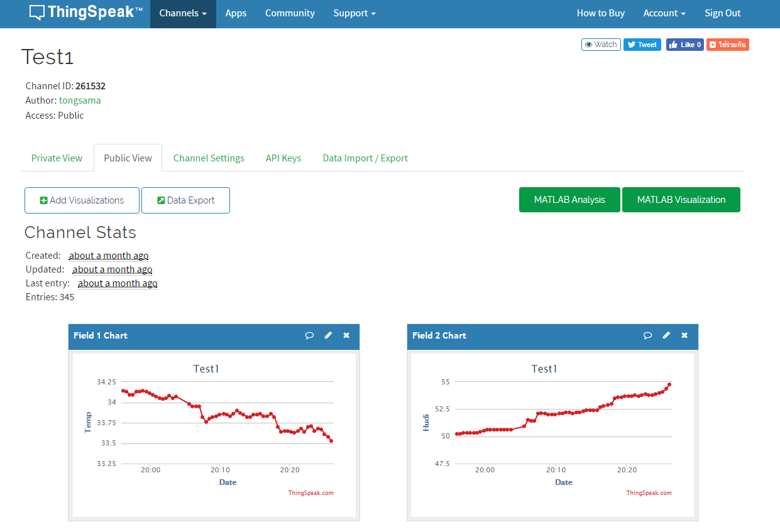Open the author link tongsama

[80, 100]
